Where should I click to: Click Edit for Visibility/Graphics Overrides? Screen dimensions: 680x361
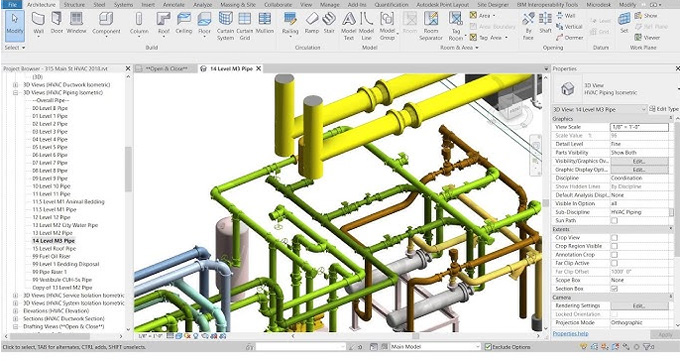(639, 161)
